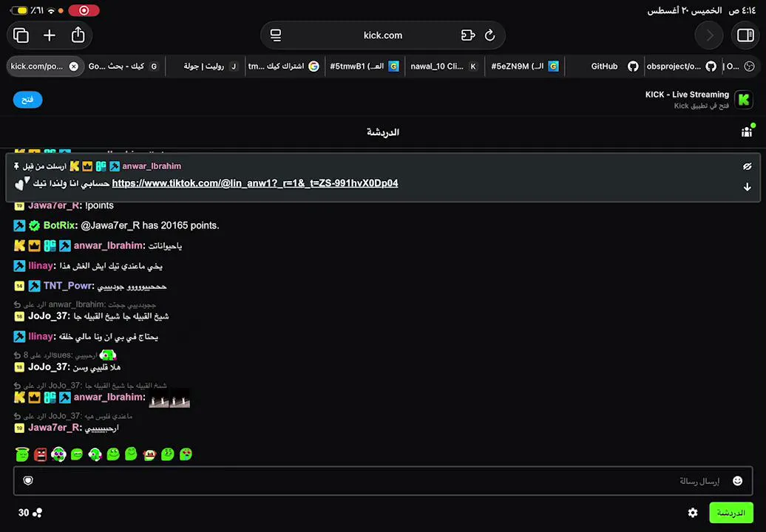Click the anwar_Ibrahim username on ياحيوانات message
766x532 pixels.
[109, 245]
